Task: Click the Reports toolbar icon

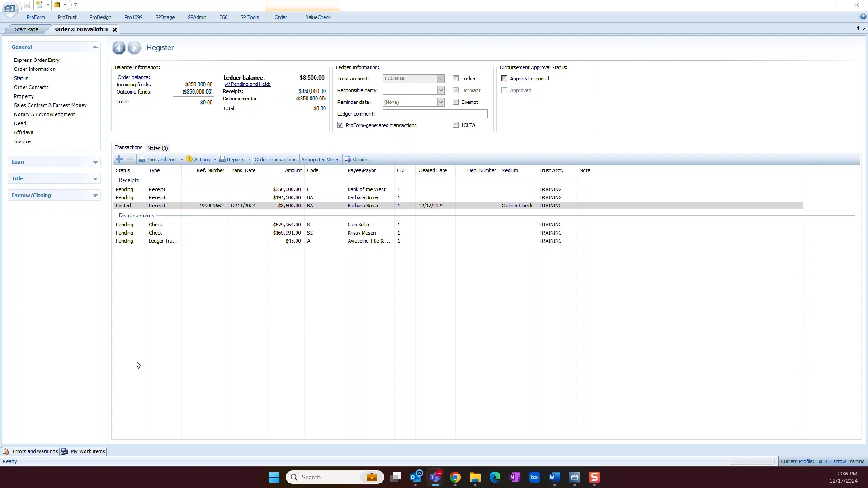Action: tap(222, 160)
